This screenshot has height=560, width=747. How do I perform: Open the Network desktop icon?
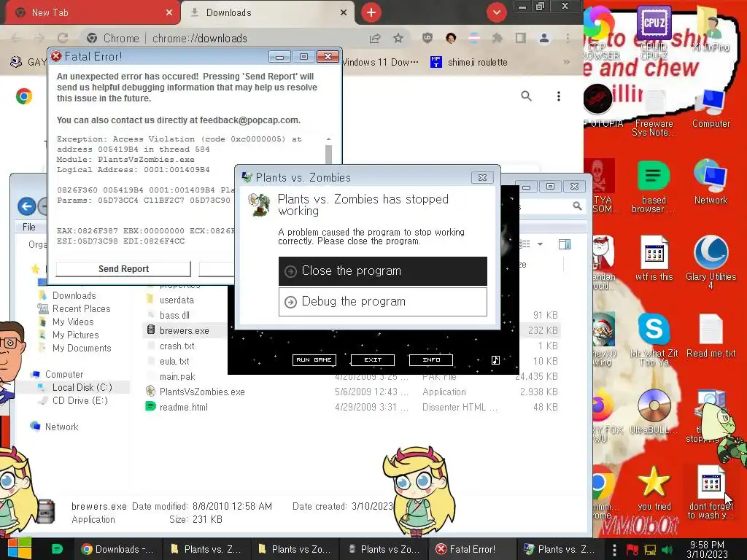pyautogui.click(x=711, y=182)
